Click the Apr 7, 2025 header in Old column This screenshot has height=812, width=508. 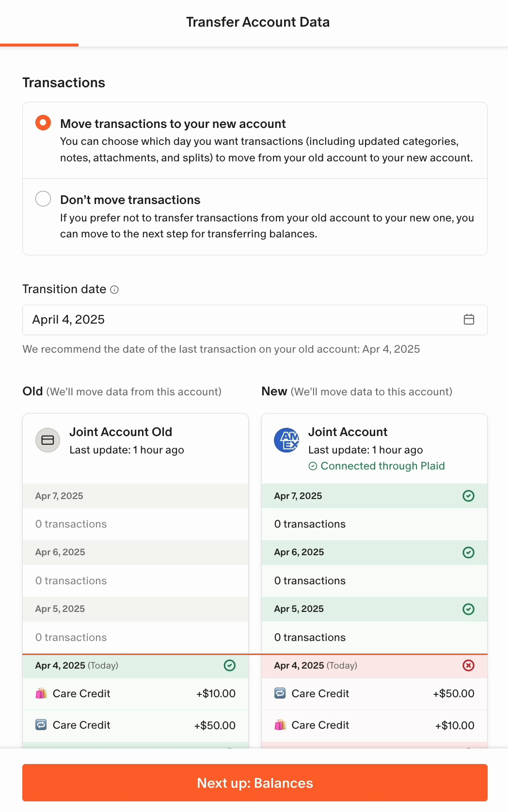click(59, 496)
